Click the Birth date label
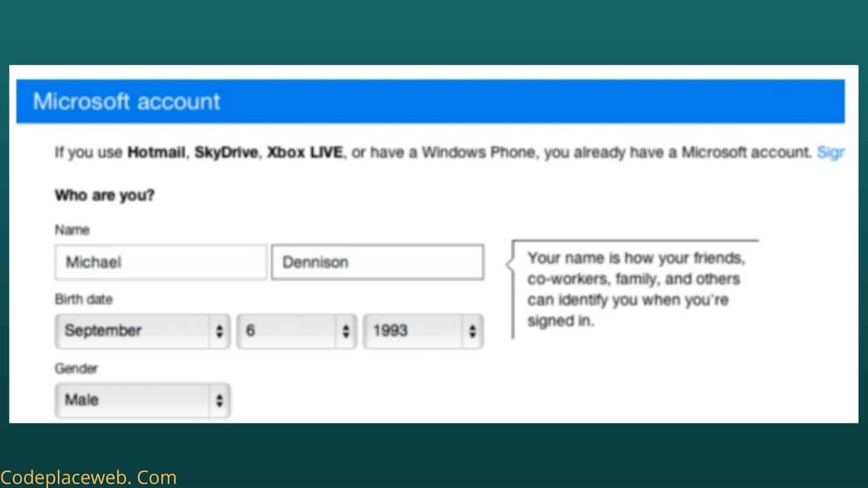This screenshot has width=868, height=488. (x=84, y=299)
